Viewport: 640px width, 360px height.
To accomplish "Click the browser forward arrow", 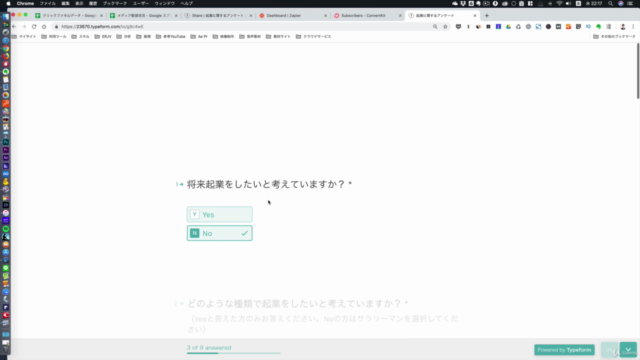I will click(x=24, y=27).
